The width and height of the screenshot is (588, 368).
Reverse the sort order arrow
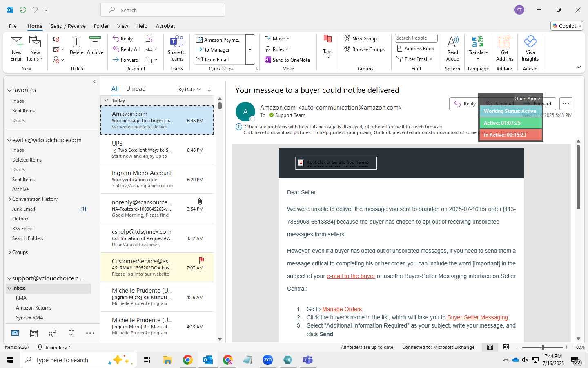(209, 89)
